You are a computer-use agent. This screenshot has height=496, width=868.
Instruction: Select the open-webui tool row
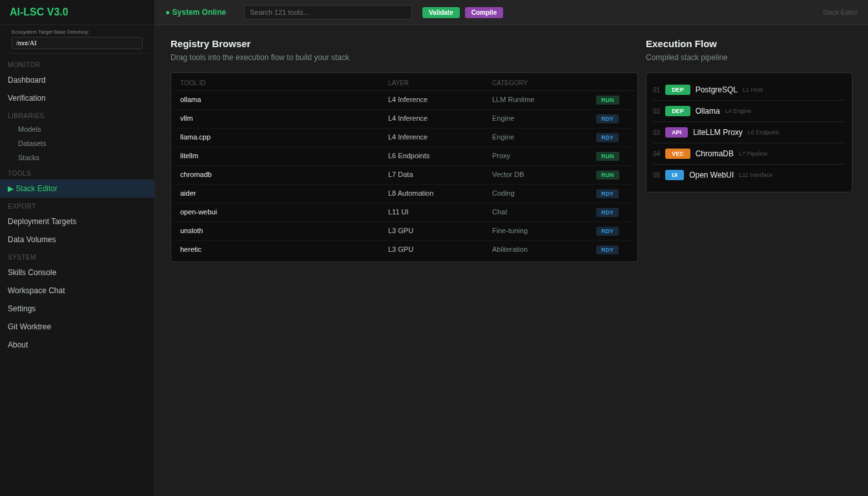(x=404, y=212)
